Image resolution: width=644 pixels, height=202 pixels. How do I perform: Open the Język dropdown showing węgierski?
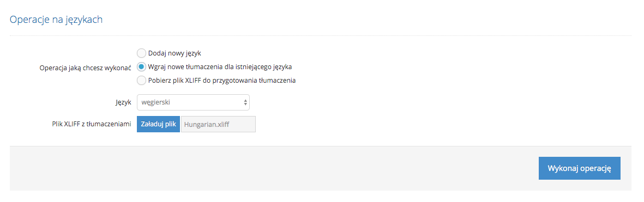click(193, 102)
